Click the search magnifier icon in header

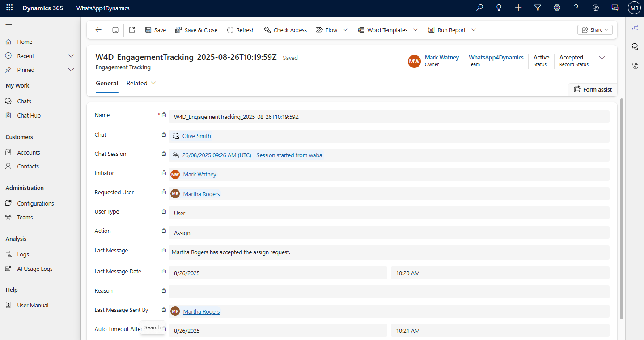pyautogui.click(x=480, y=8)
